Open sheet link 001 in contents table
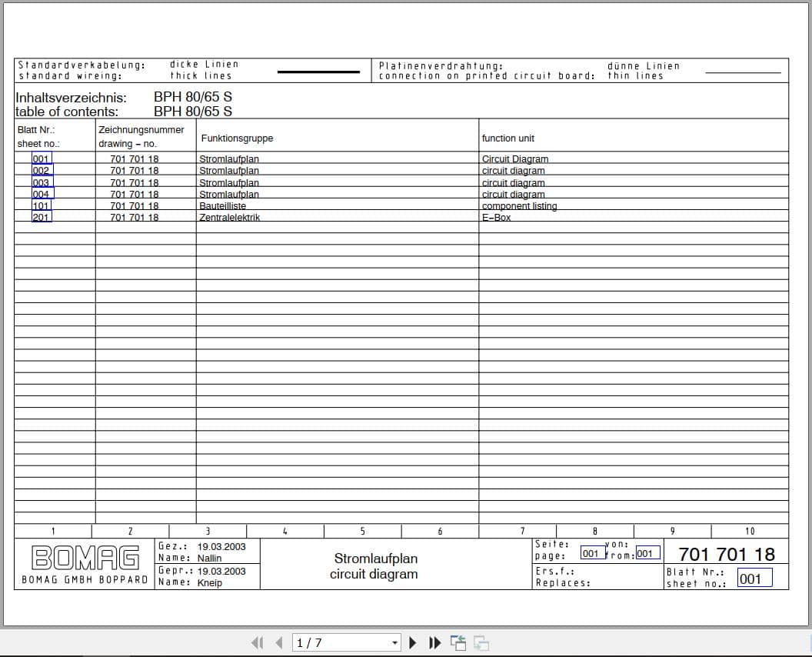Viewport: 812px width, 657px height. click(42, 158)
